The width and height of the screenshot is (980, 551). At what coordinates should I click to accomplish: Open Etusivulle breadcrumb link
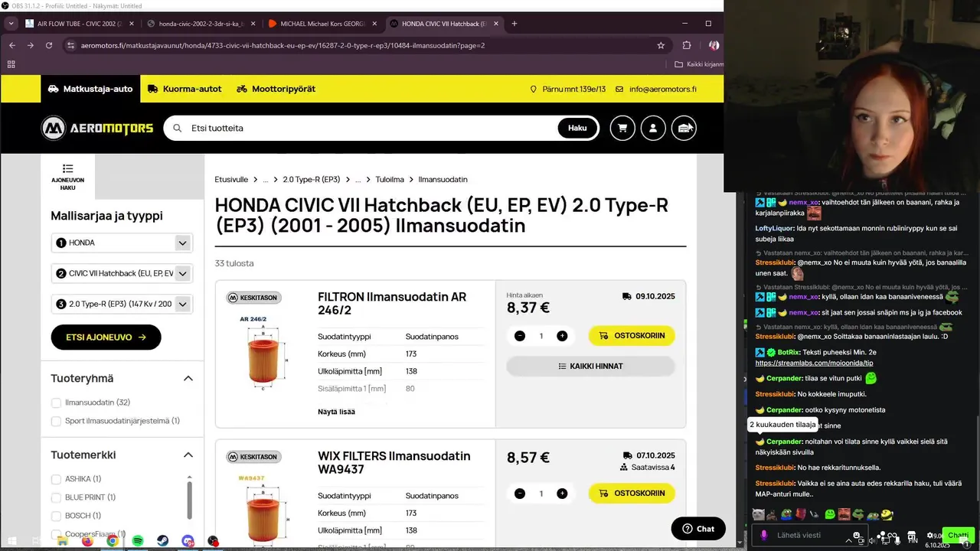pos(231,180)
